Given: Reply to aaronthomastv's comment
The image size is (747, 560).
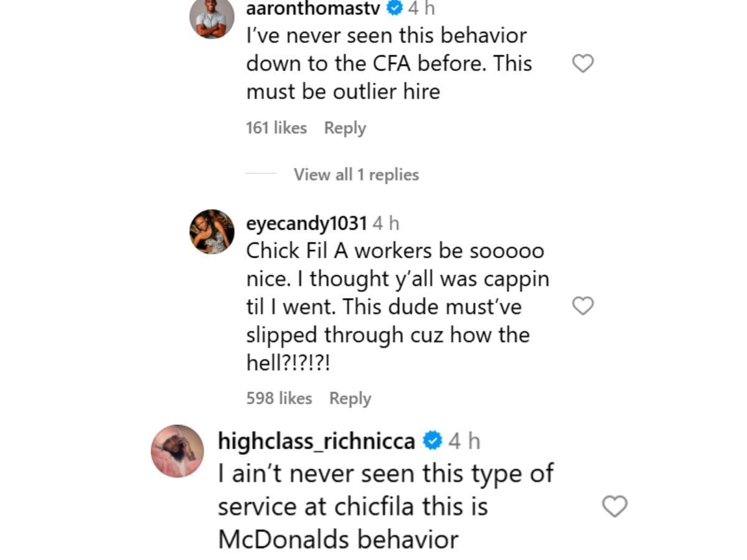Looking at the screenshot, I should coord(345,128).
